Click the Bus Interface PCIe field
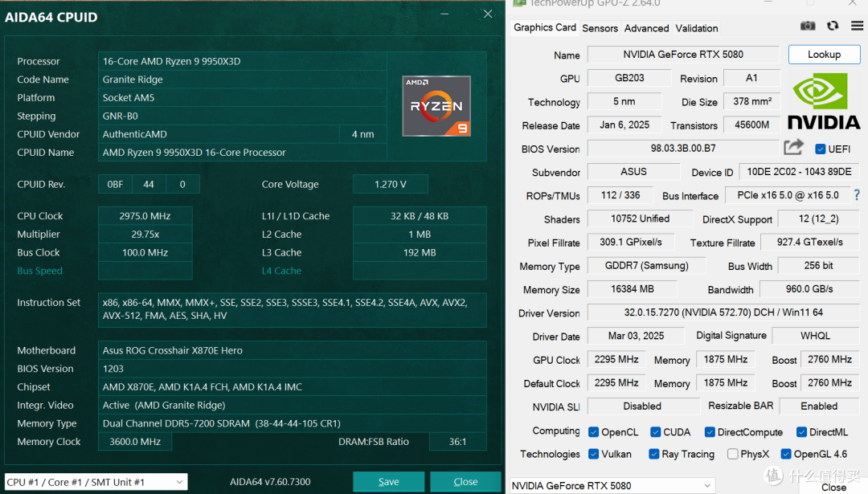 pyautogui.click(x=788, y=195)
